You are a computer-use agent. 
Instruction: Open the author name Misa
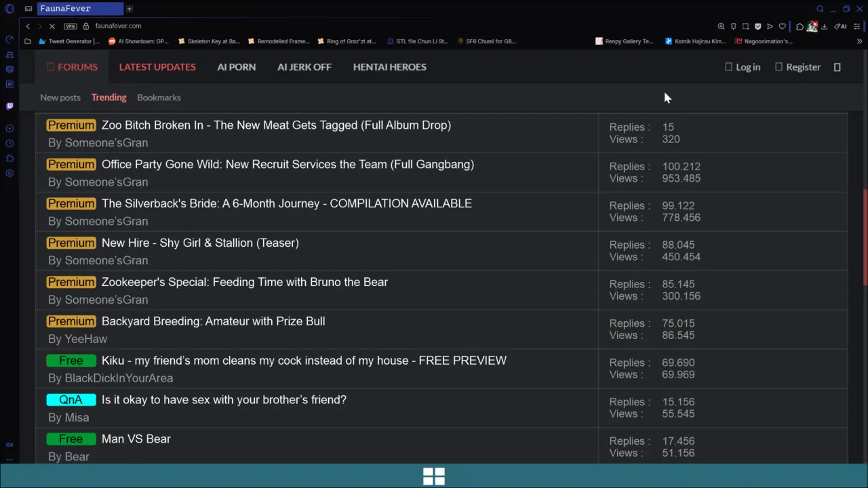tap(77, 418)
